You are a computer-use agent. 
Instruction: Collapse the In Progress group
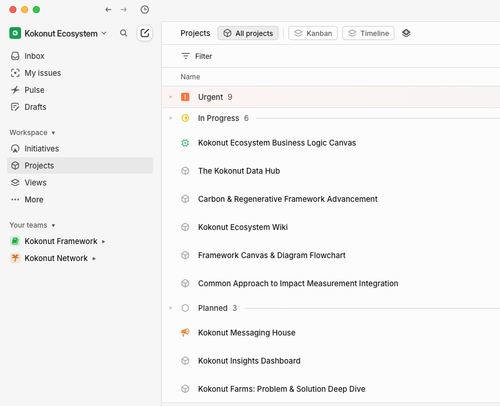tap(171, 118)
